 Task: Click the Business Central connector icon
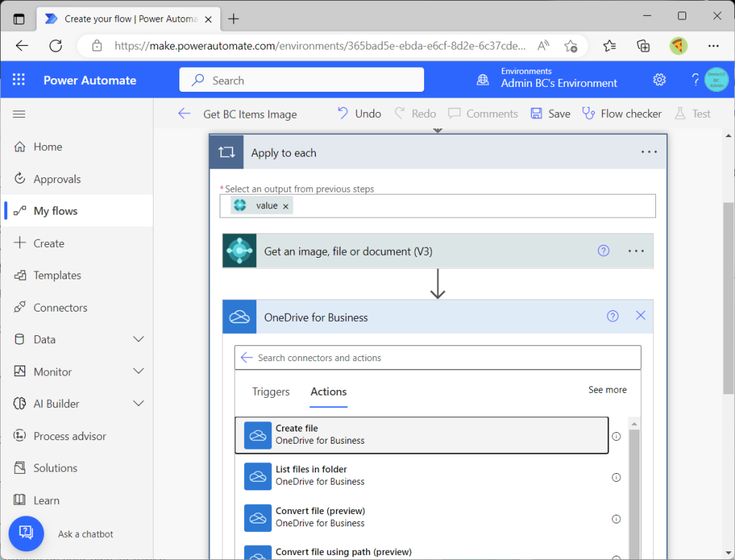tap(240, 251)
